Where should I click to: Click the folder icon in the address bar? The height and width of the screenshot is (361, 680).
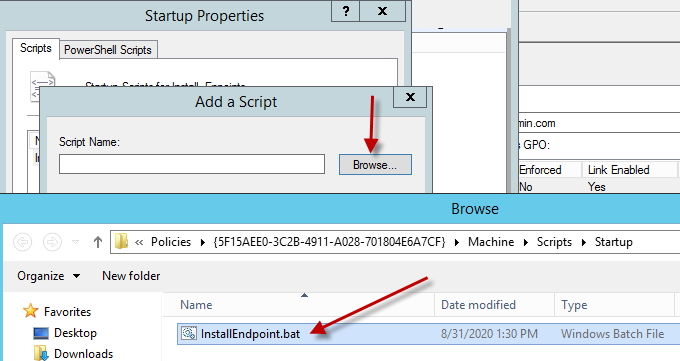tap(121, 241)
